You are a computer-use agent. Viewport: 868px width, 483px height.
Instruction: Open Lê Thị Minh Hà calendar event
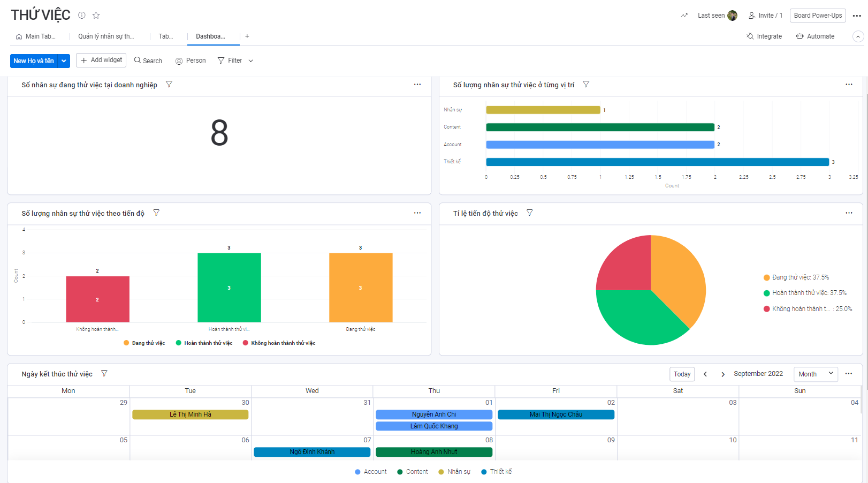coord(190,414)
